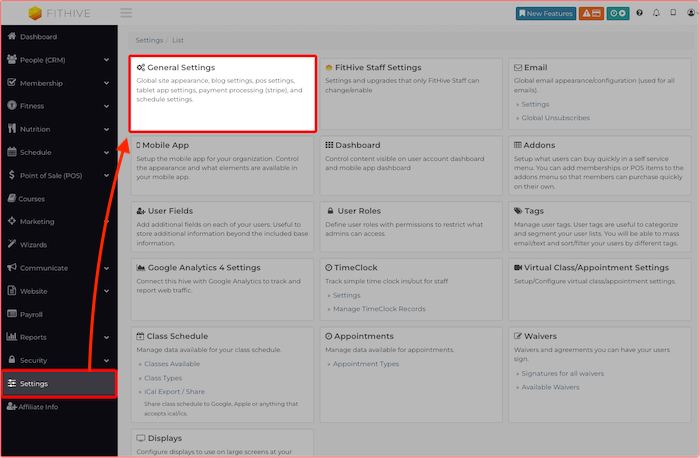The width and height of the screenshot is (700, 458).
Task: Expand the People (CRM) sidebar menu
Action: pyautogui.click(x=59, y=60)
